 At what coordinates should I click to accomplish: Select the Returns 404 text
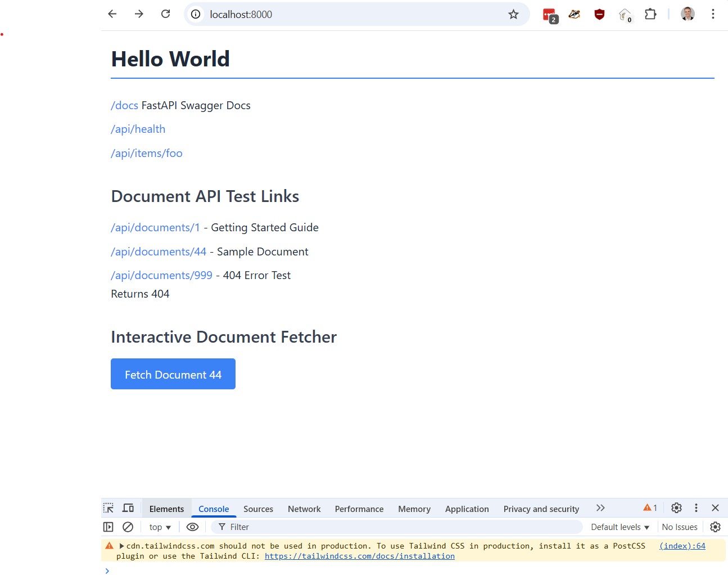click(x=140, y=294)
